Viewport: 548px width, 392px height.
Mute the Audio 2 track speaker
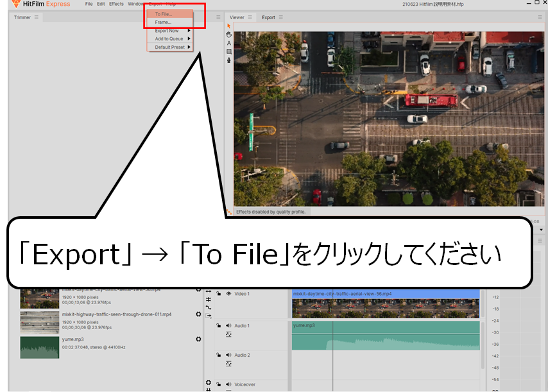point(228,355)
